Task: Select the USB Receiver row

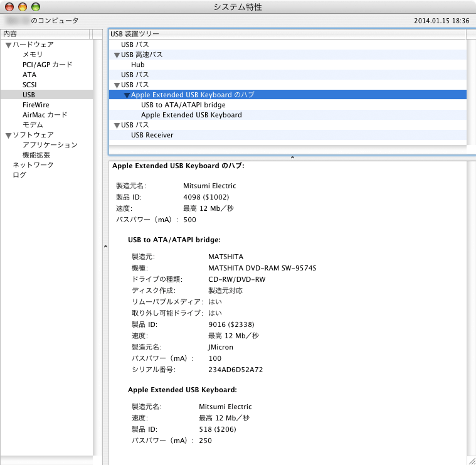Action: (287, 135)
